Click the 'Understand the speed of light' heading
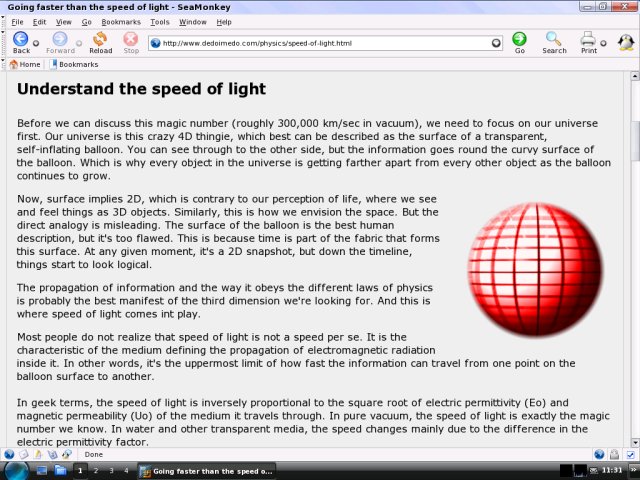Screen dimensions: 640x480 pos(141,89)
